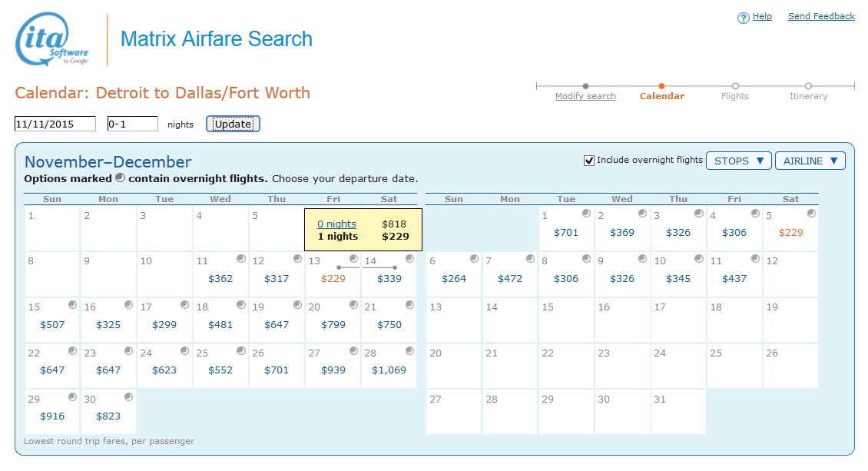This screenshot has height=471, width=868.
Task: Click the nights range input field
Action: coord(132,124)
